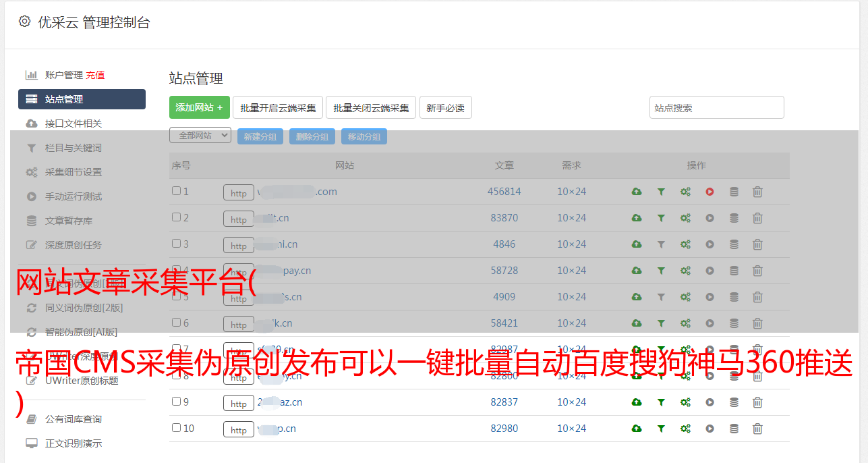The image size is (868, 463).
Task: Open article staging database for row 1
Action: 734,192
